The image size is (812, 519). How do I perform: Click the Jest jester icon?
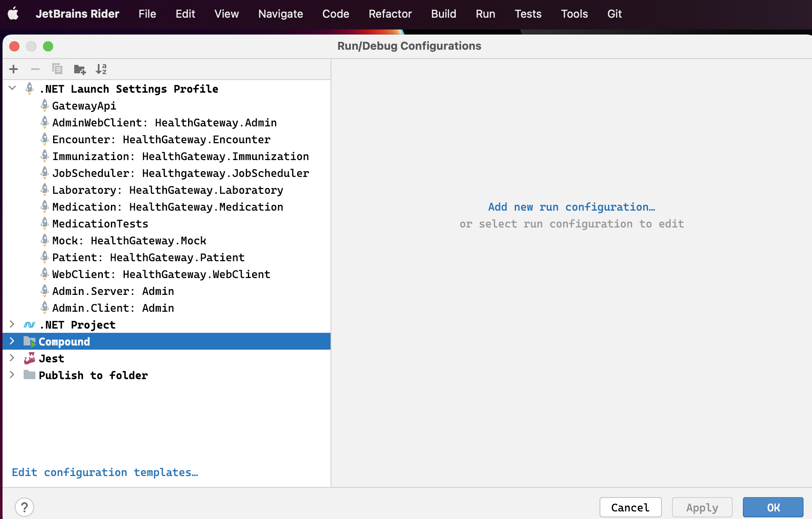pos(30,358)
